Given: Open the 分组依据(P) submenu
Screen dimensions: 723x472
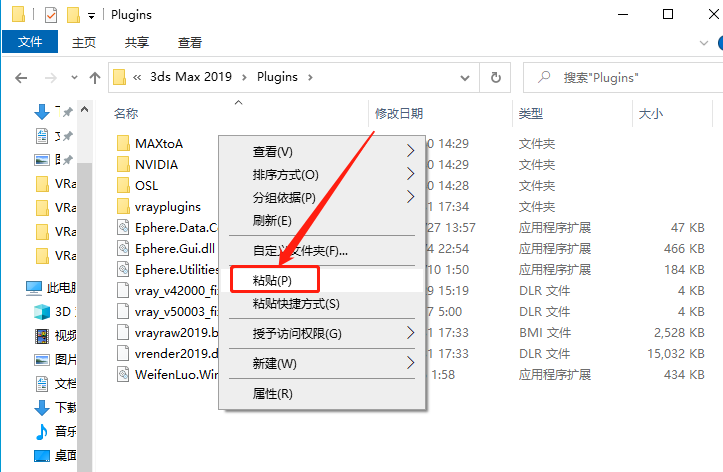Looking at the screenshot, I should click(322, 197).
